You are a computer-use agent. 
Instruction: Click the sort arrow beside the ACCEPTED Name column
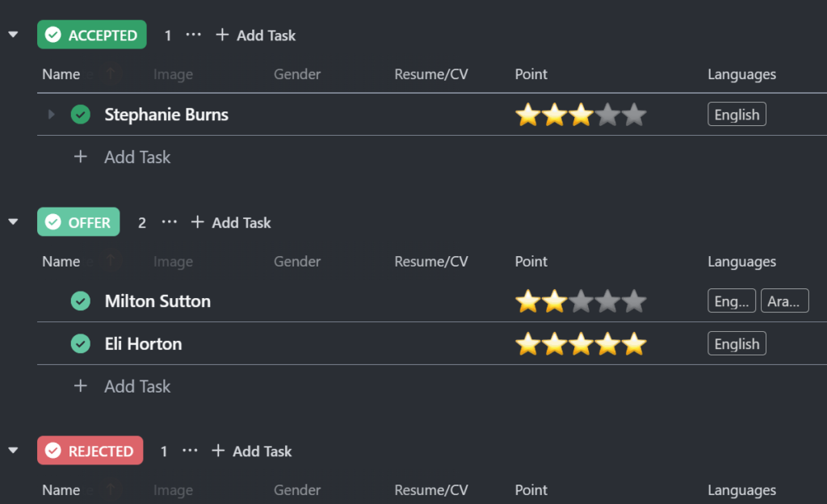click(x=111, y=74)
